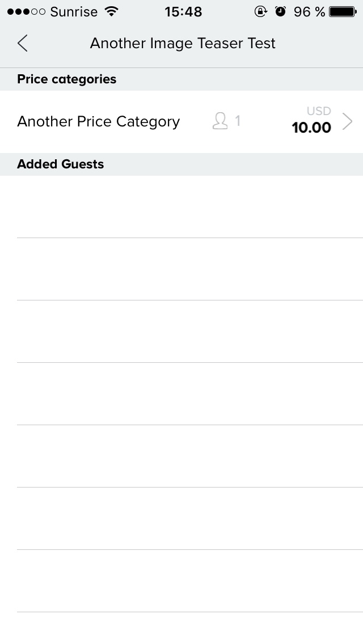Tap the alarm clock status icon

280,11
